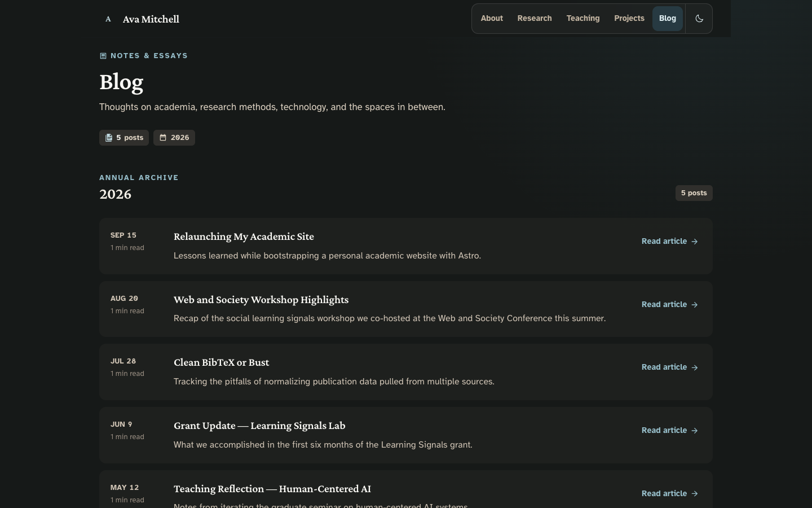Click the arrow icon for Teaching Reflection row
Image resolution: width=812 pixels, height=508 pixels.
click(695, 494)
